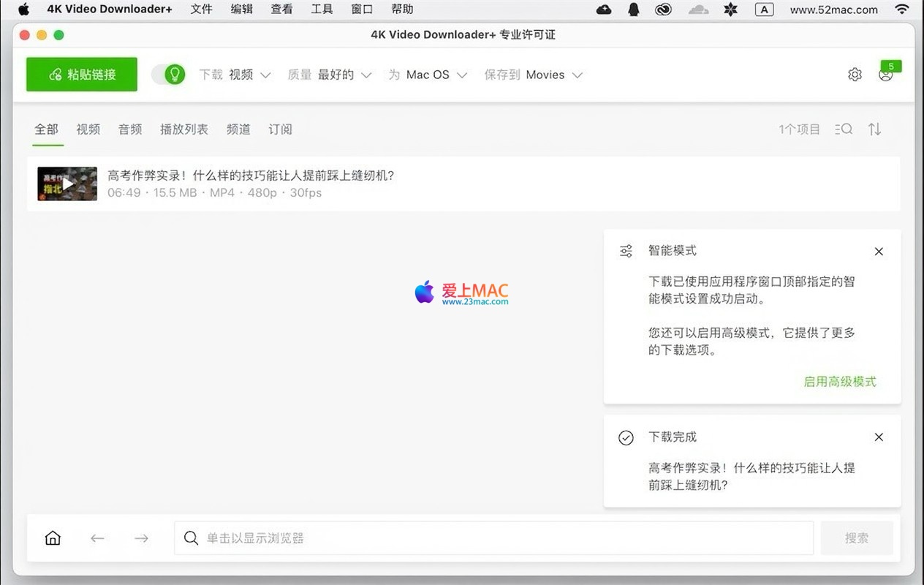
Task: Expand the 保存到 Movies folder dropdown
Action: (x=533, y=75)
